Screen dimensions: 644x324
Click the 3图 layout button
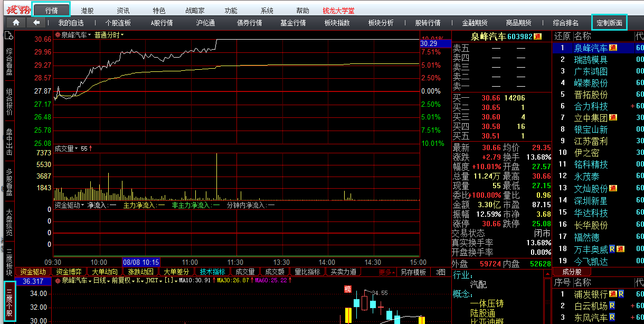441,272
